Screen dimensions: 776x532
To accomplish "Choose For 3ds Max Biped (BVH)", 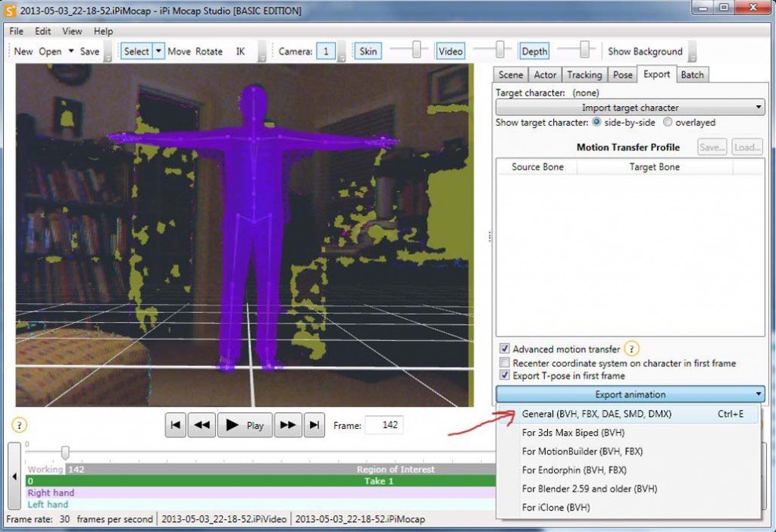I will pyautogui.click(x=629, y=433).
